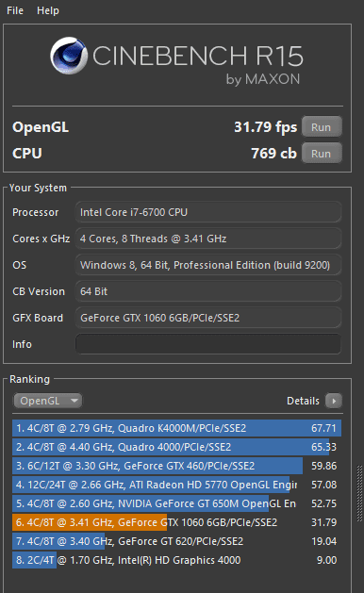The image size is (364, 593).
Task: Open the OpenGL ranking dropdown
Action: pos(48,401)
